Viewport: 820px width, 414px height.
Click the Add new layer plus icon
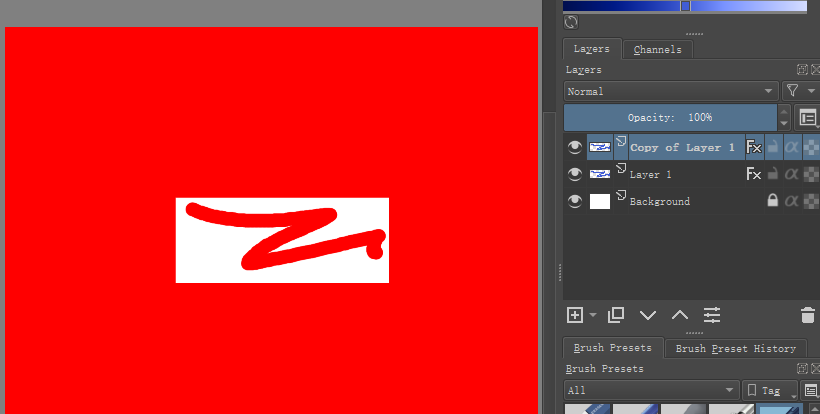(x=575, y=315)
